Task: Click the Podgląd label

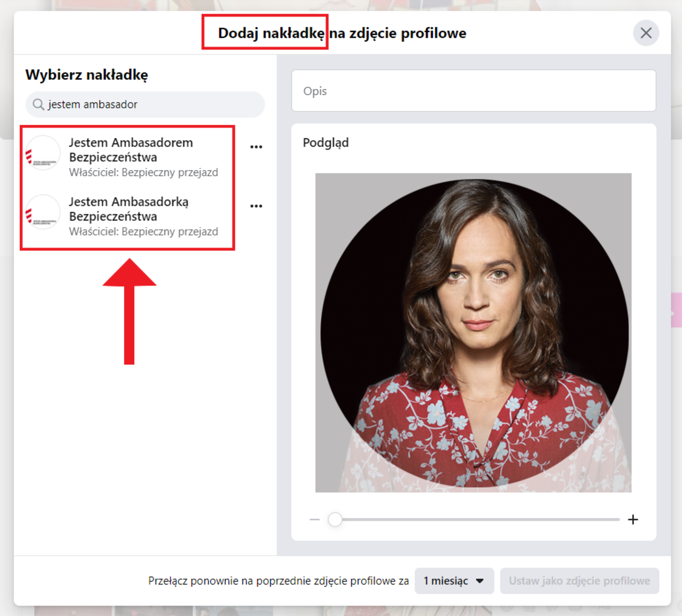Action: coord(326,143)
